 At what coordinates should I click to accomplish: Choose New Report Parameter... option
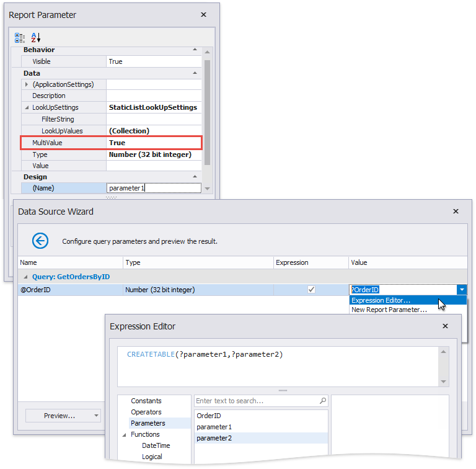[x=389, y=310]
